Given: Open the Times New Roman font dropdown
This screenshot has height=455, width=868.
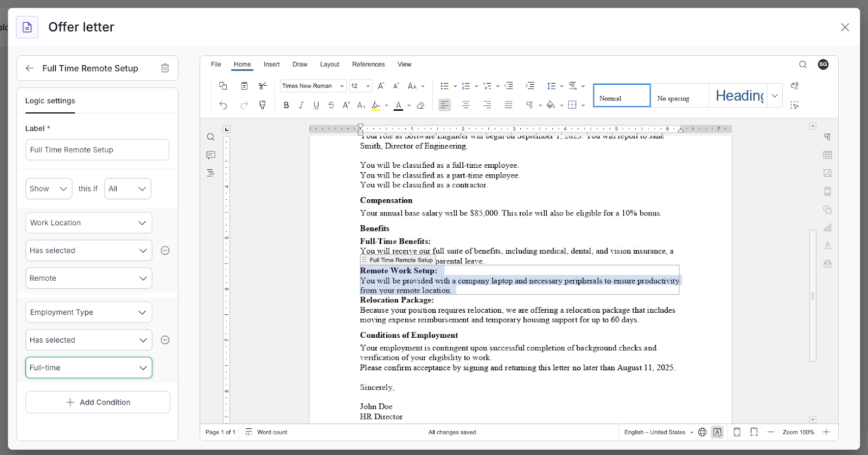Looking at the screenshot, I should (313, 86).
